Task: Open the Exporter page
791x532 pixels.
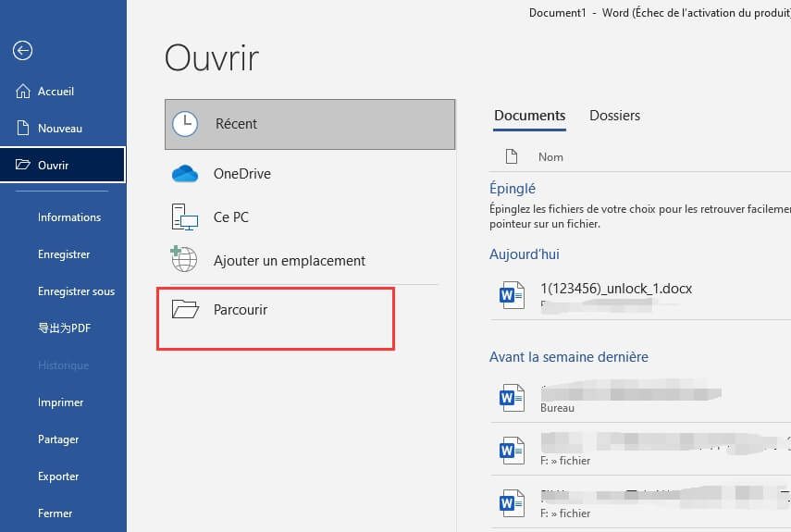Action: point(58,476)
